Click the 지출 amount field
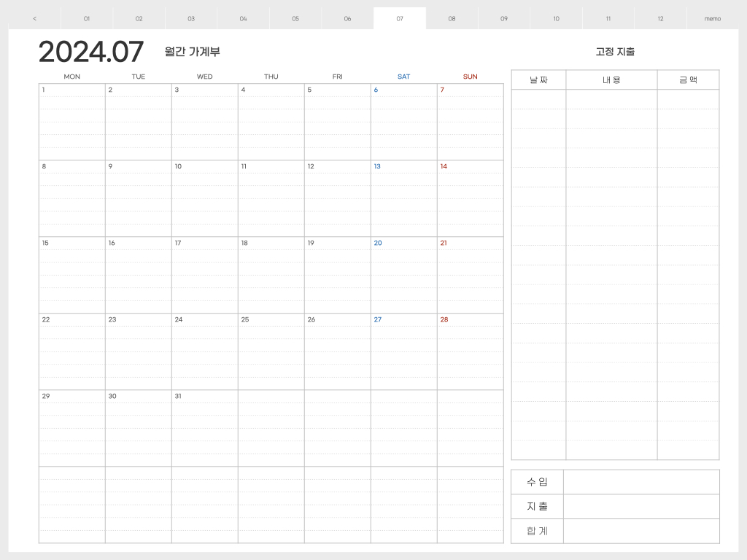The image size is (747, 560). coord(641,507)
